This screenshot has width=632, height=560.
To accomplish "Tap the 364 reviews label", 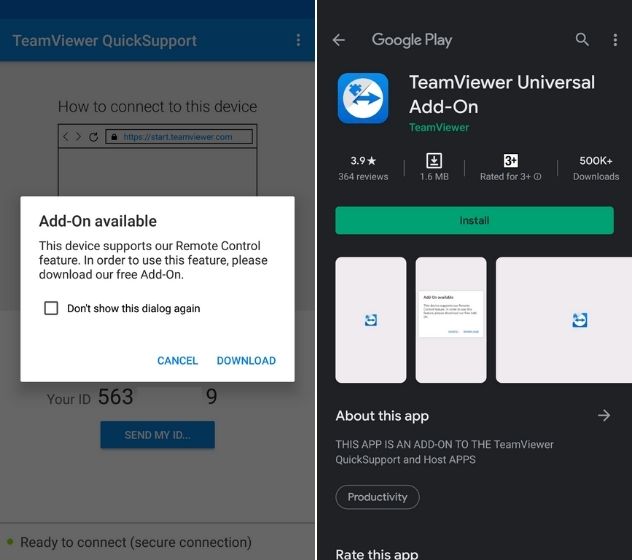I will [x=363, y=177].
